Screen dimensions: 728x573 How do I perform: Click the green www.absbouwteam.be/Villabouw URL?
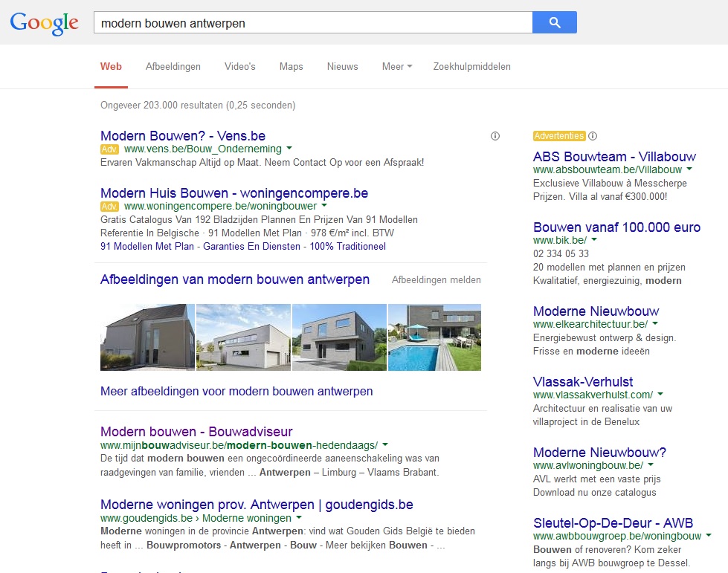(608, 169)
